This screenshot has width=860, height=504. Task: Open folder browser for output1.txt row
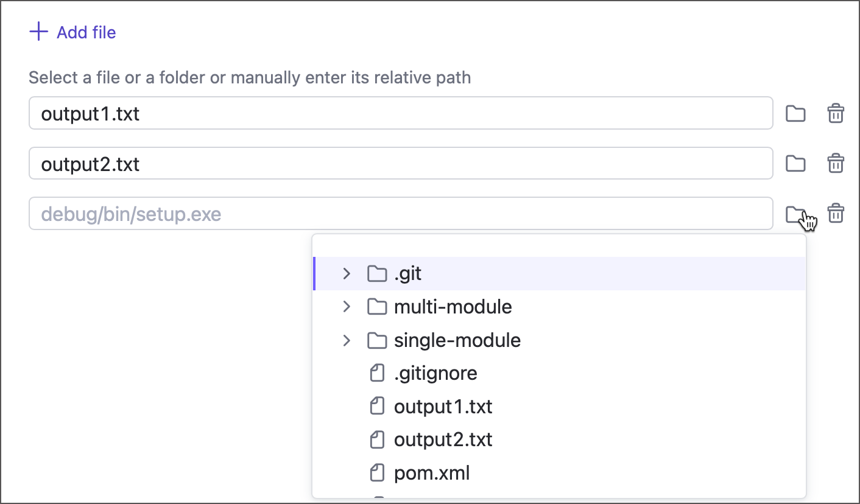795,114
